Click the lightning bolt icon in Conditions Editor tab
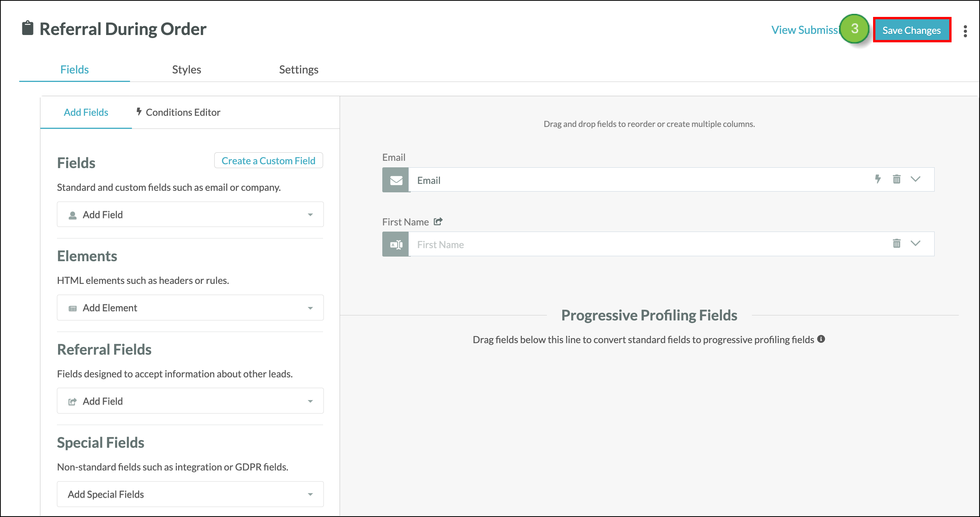This screenshot has height=517, width=980. [139, 112]
